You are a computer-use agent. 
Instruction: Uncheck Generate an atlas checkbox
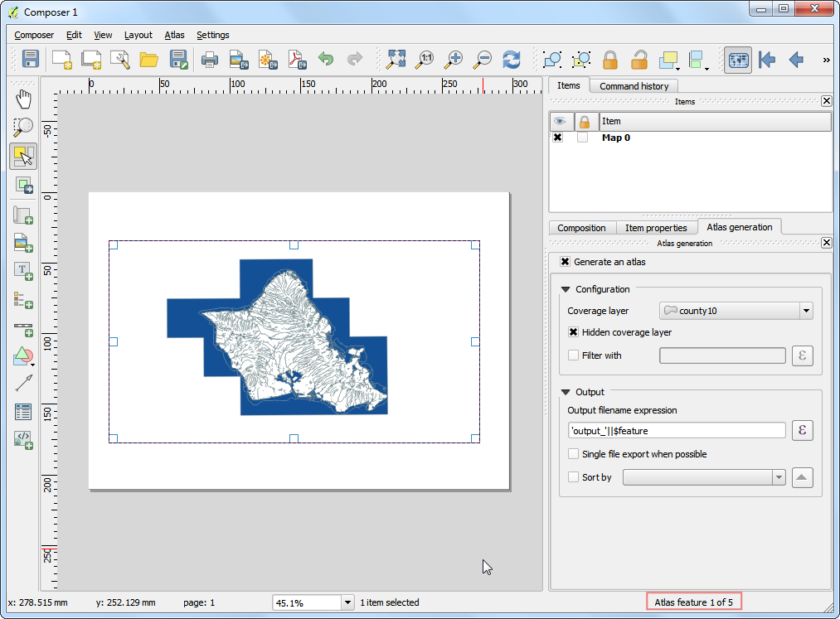click(566, 262)
